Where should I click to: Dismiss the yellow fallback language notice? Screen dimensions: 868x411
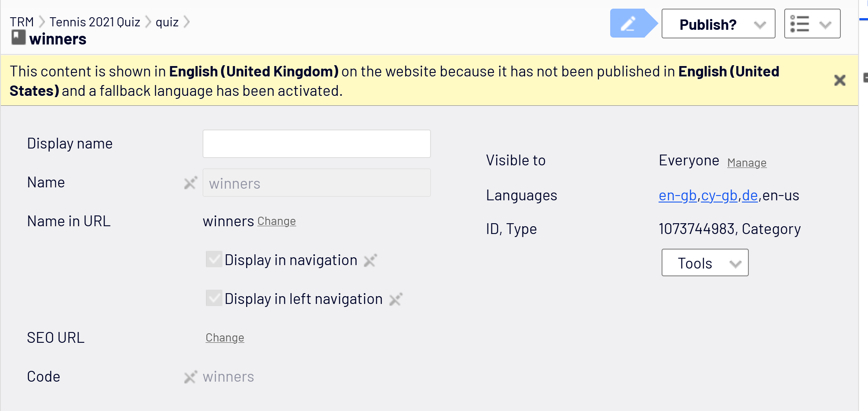pyautogui.click(x=839, y=80)
